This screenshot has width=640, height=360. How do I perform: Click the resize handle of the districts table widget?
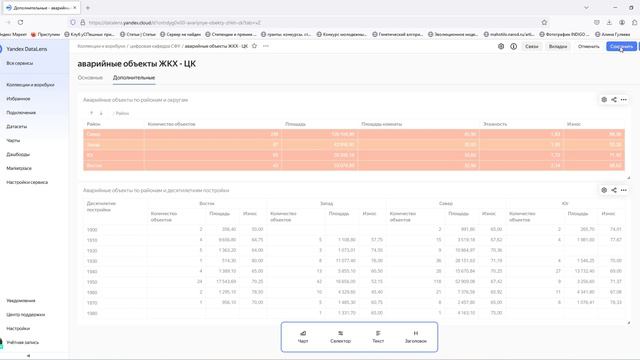click(x=629, y=178)
